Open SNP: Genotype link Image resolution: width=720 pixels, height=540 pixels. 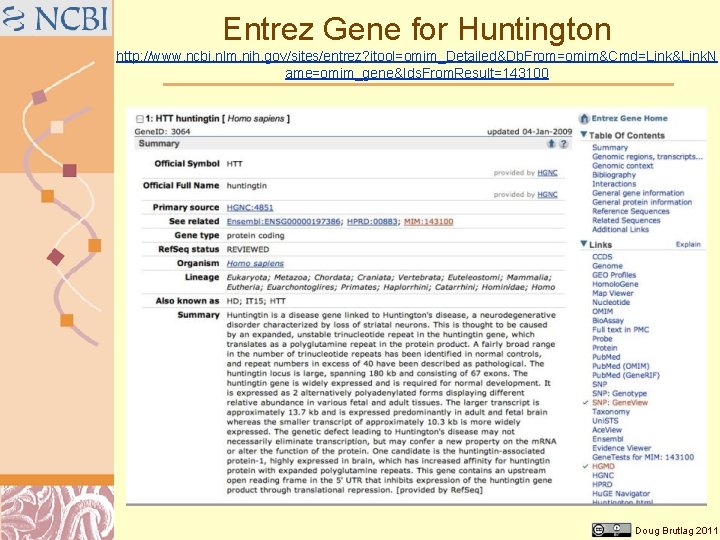tap(619, 394)
